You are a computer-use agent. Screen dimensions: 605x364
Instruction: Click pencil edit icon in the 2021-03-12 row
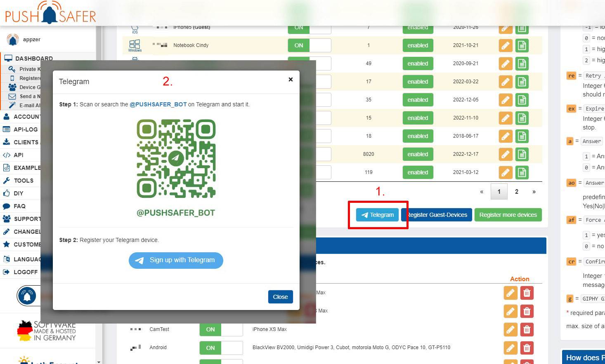tap(506, 172)
